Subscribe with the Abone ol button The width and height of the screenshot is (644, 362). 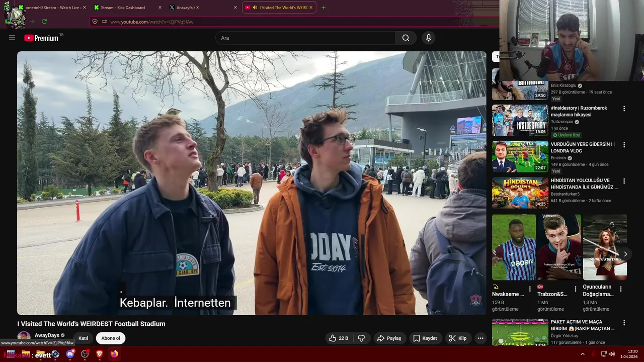[111, 338]
